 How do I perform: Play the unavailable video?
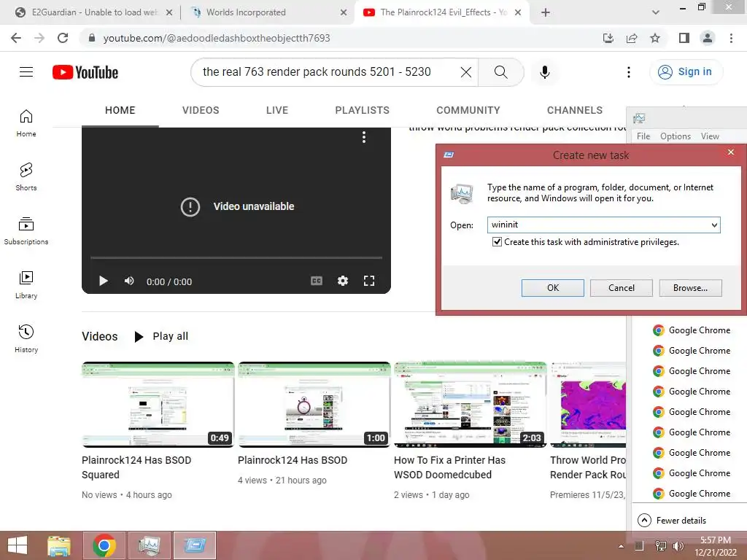tap(103, 281)
